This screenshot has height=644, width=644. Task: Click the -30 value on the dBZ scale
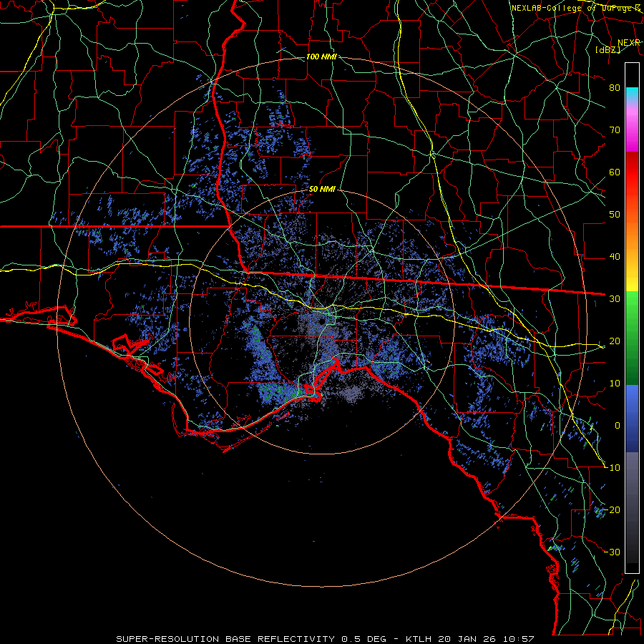[613, 552]
